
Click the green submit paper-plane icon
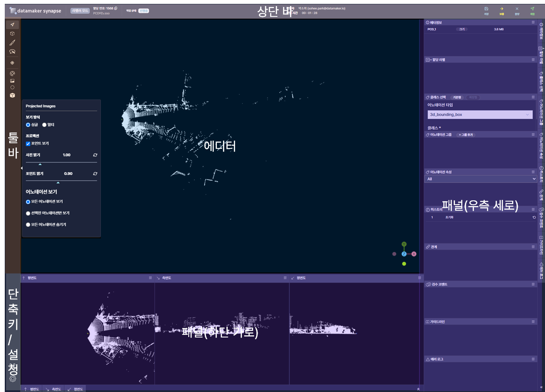[x=532, y=9]
